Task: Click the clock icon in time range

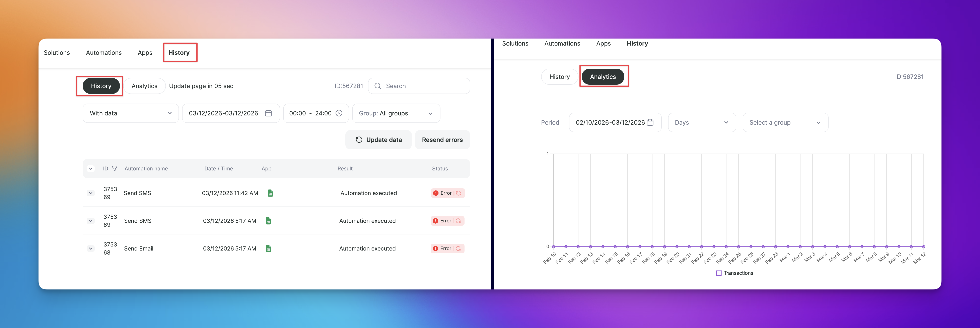Action: click(339, 113)
